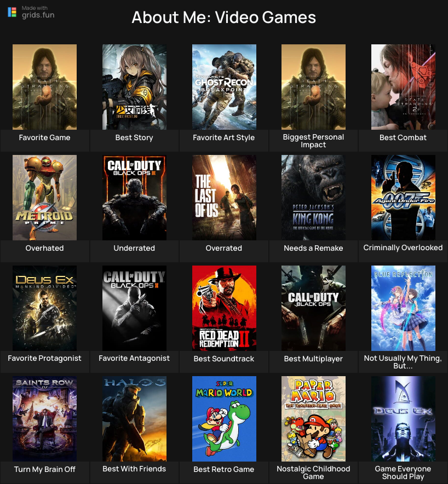448x484 pixels.
Task: Click the Best Story label
Action: click(134, 137)
